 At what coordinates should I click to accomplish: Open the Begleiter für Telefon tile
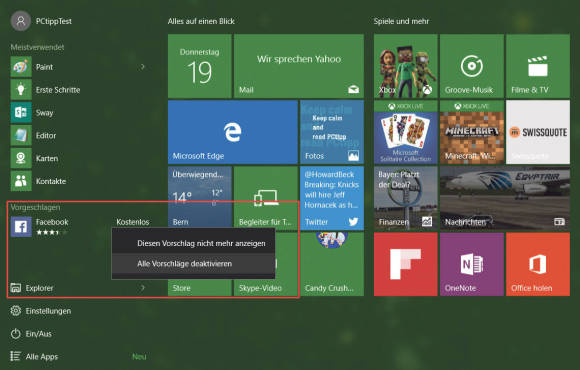(266, 198)
